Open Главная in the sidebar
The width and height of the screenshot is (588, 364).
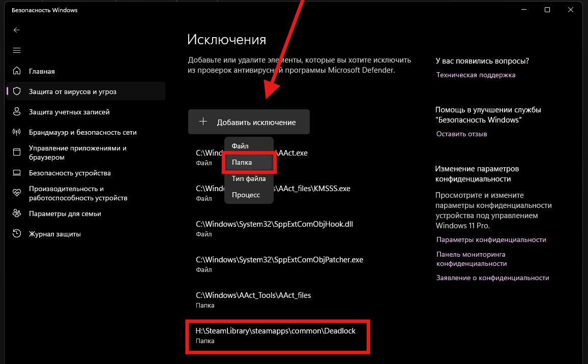pyautogui.click(x=86, y=71)
